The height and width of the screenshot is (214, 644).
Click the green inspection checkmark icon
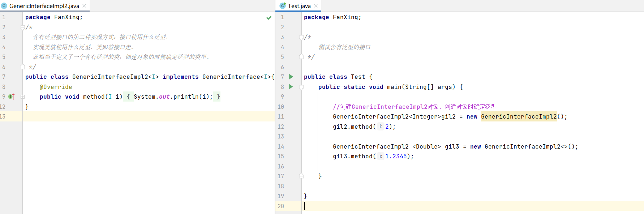click(269, 18)
